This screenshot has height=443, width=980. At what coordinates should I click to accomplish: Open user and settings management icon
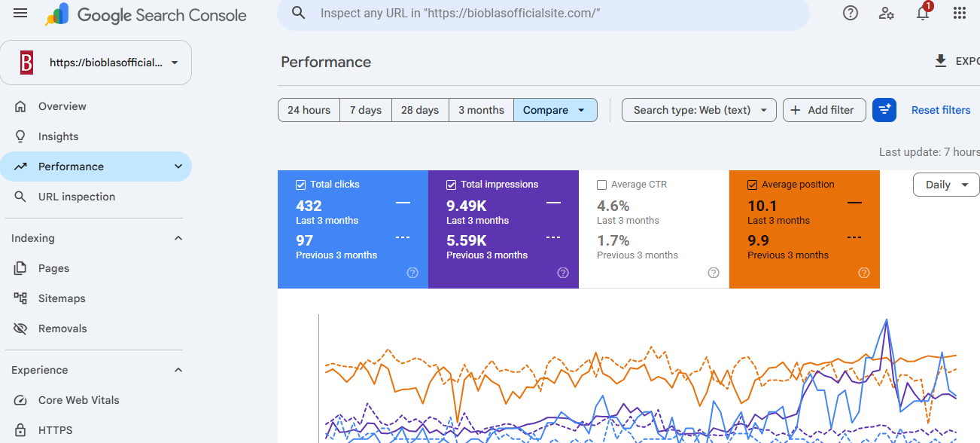887,13
